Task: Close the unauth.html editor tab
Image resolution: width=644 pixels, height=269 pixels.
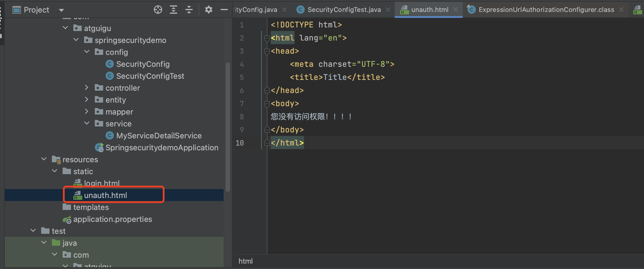Action: (456, 10)
